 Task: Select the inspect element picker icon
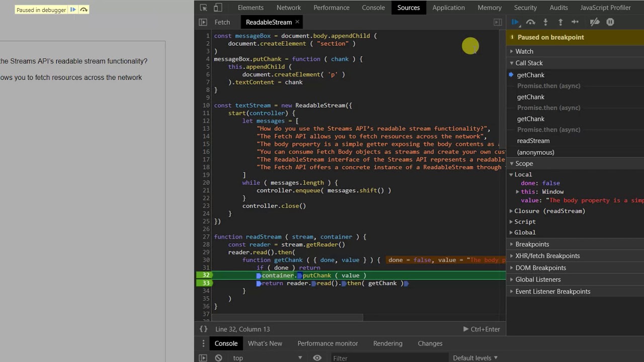203,8
